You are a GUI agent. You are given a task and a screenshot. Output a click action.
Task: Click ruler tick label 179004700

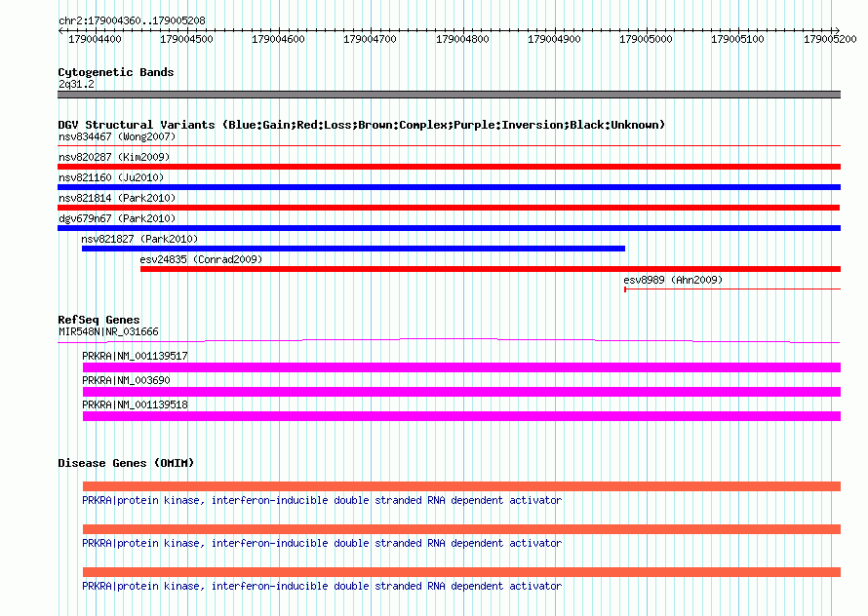[371, 39]
